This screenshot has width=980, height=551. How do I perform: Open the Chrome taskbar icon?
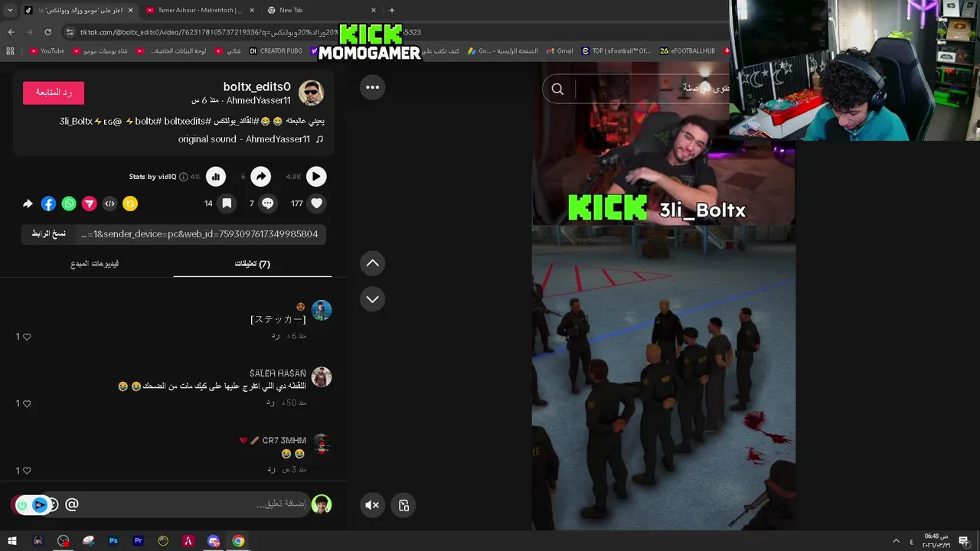(x=238, y=541)
